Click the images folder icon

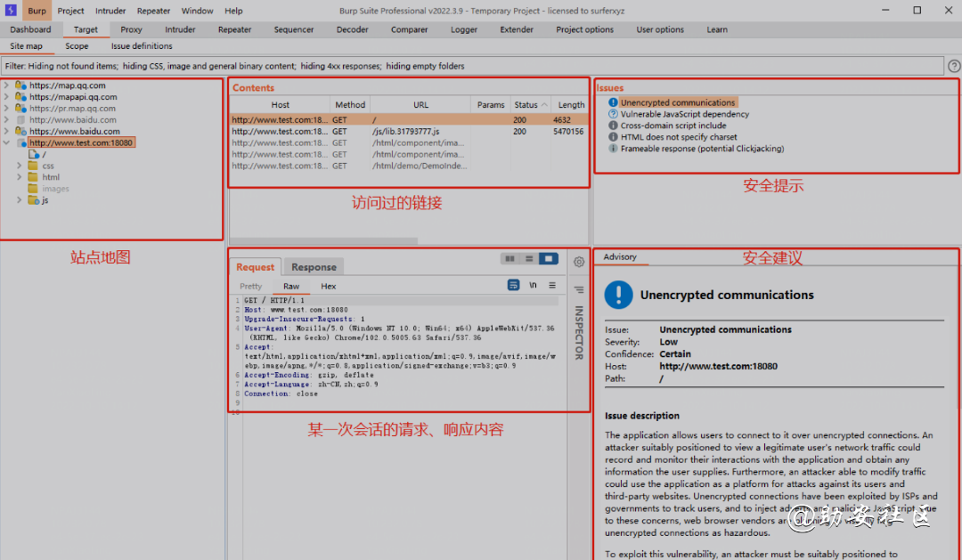coord(33,189)
